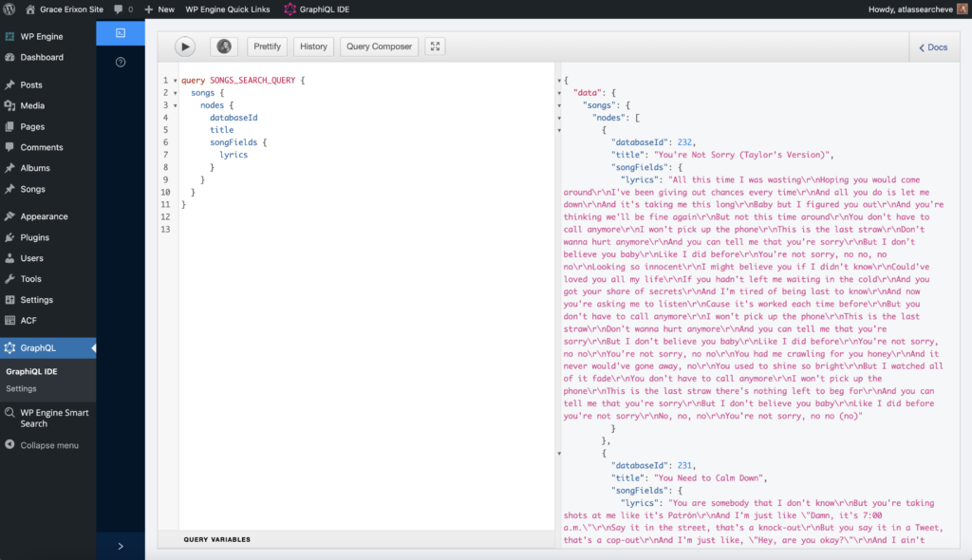Go to Plugins in the admin menu

34,237
